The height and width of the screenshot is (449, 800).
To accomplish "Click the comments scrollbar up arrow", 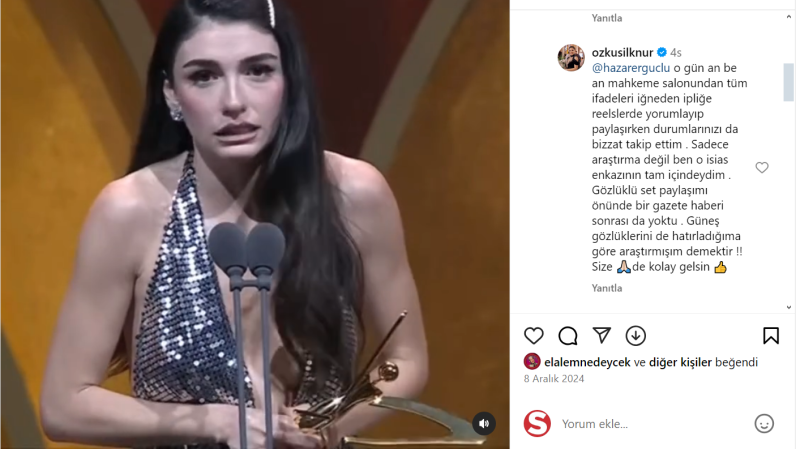I will (789, 17).
